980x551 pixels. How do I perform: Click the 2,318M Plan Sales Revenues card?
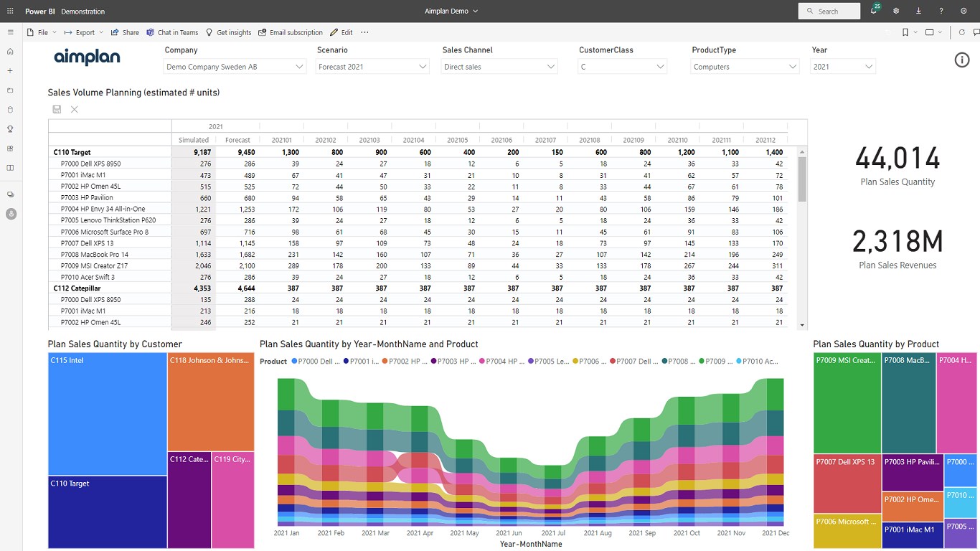897,249
